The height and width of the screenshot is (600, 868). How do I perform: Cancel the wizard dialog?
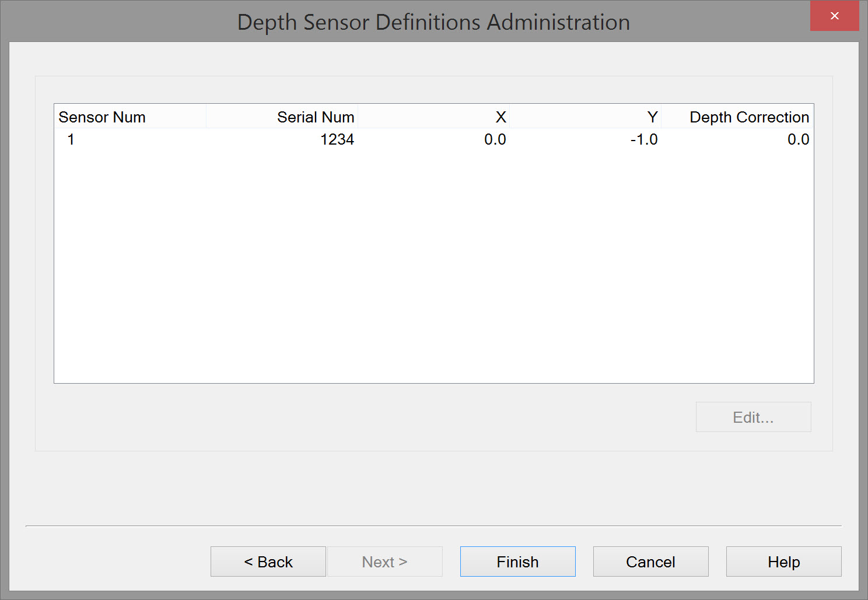(650, 562)
